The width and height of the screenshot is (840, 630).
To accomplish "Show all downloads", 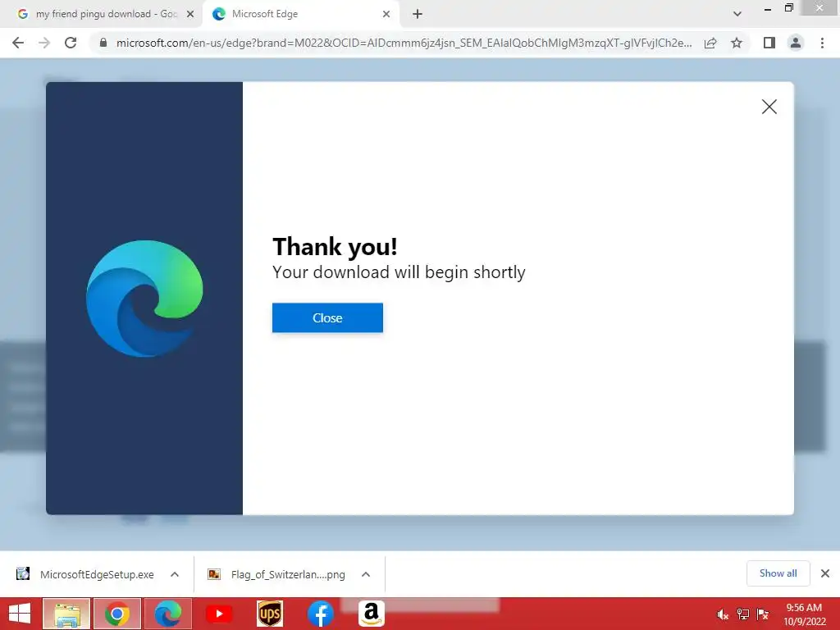I will point(778,573).
